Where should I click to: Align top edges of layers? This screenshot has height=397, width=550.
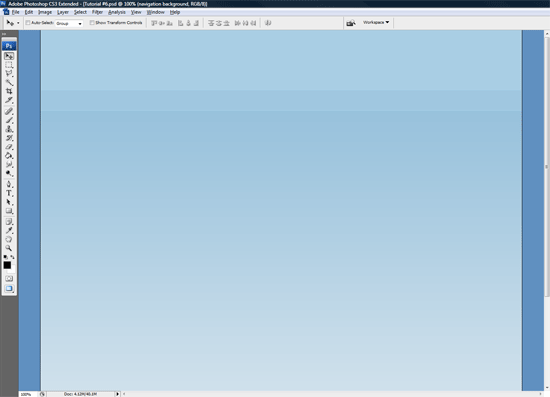[154, 23]
